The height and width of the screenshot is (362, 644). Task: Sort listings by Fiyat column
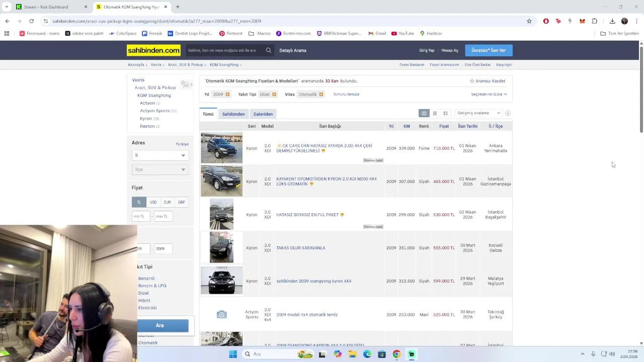pyautogui.click(x=444, y=126)
